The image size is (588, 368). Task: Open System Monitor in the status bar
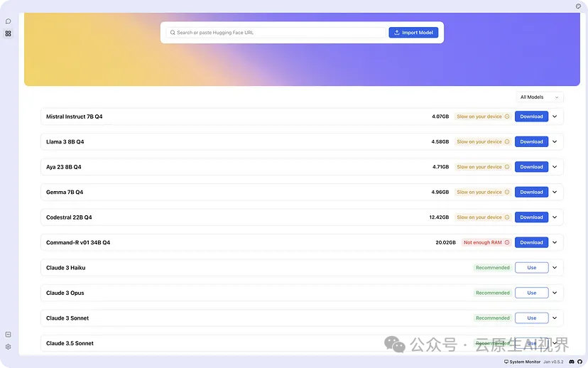[522, 362]
